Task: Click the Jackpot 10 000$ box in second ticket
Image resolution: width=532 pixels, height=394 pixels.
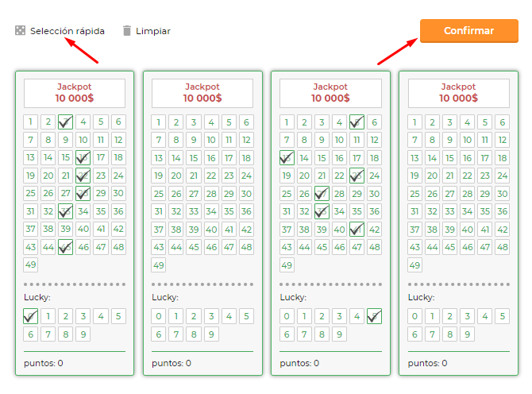Action: (x=202, y=93)
